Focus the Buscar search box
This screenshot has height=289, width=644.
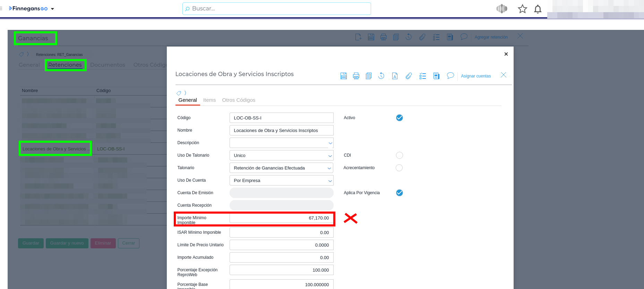click(x=276, y=9)
